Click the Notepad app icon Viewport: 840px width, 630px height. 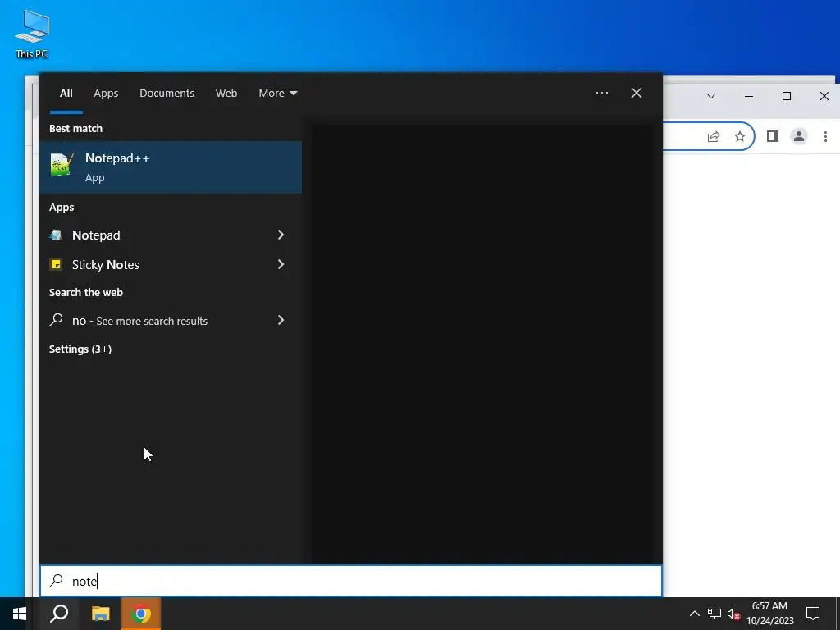pyautogui.click(x=56, y=235)
